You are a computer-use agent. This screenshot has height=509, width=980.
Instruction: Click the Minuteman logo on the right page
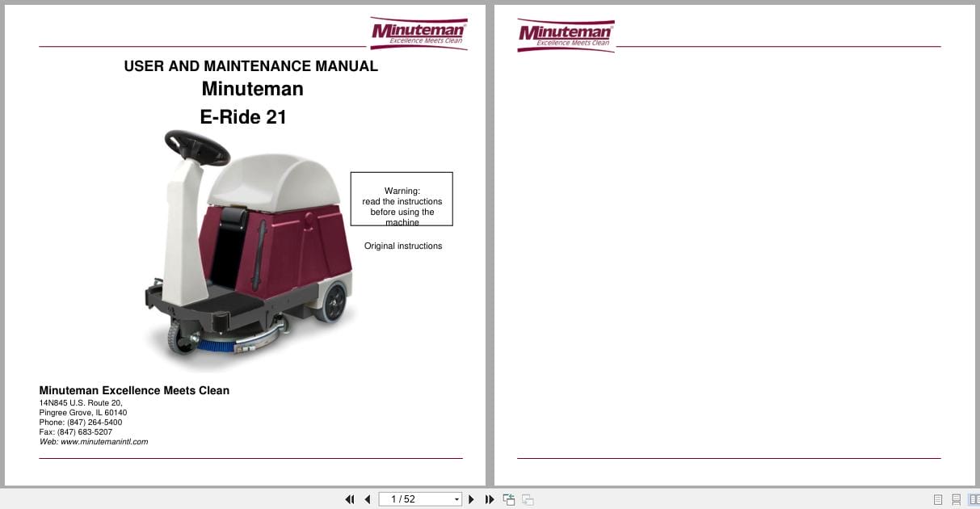tap(566, 33)
